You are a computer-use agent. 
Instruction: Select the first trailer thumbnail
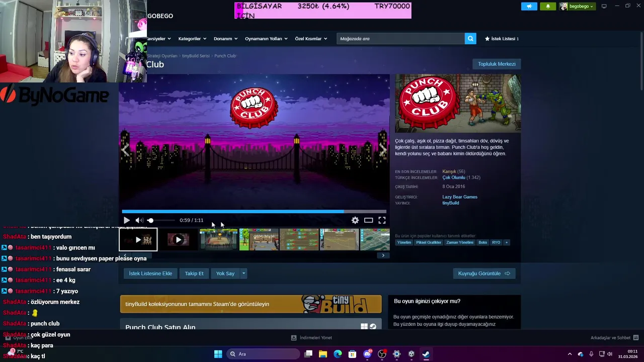point(138,240)
